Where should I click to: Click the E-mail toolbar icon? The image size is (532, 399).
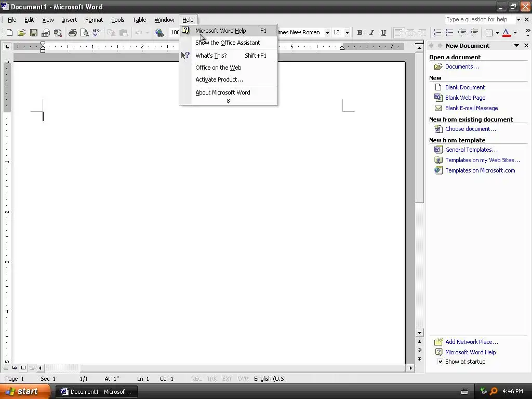point(46,33)
